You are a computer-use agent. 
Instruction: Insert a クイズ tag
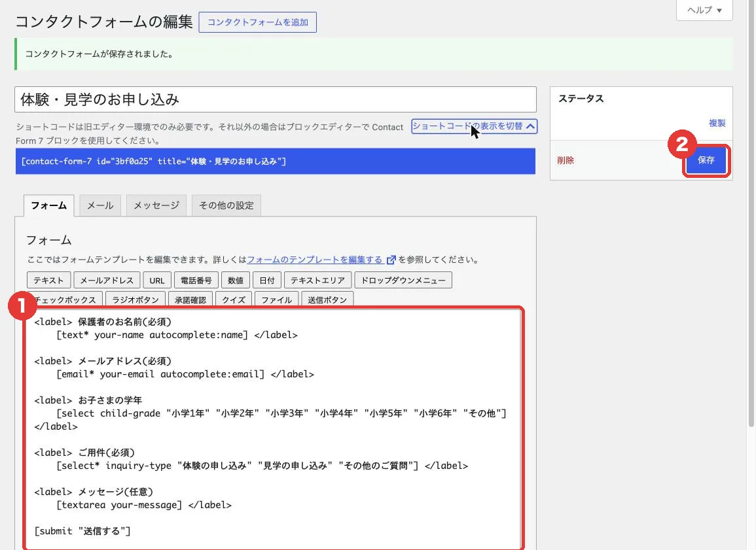coord(234,299)
